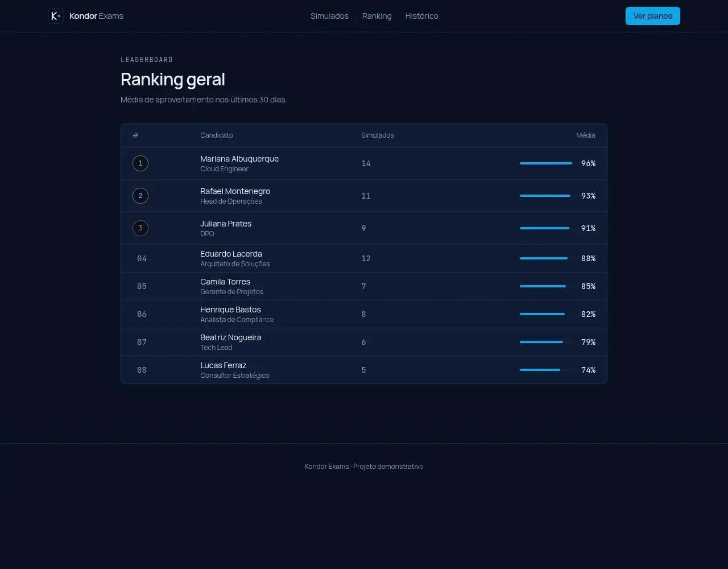This screenshot has height=569, width=728.
Task: Select candidate name Beatriz Nogueira
Action: pos(231,337)
